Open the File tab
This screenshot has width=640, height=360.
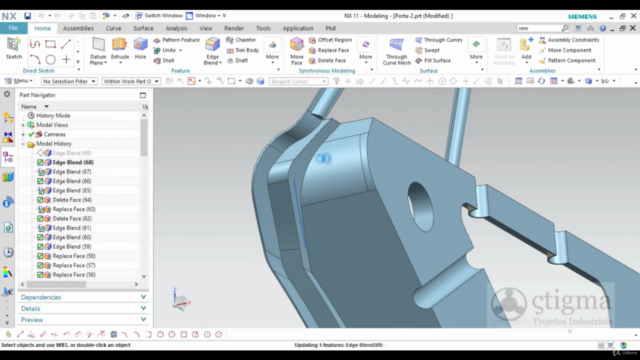(13, 28)
